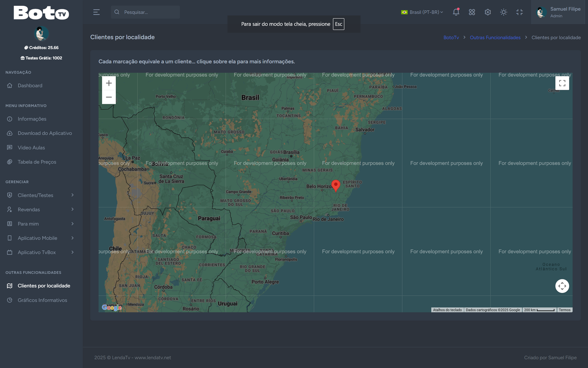588x368 pixels.
Task: Exit fullscreen mode using header icon
Action: [x=519, y=12]
